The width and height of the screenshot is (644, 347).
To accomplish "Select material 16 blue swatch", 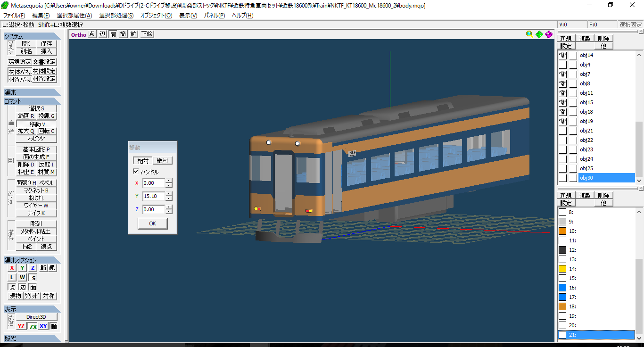I will [x=562, y=288].
